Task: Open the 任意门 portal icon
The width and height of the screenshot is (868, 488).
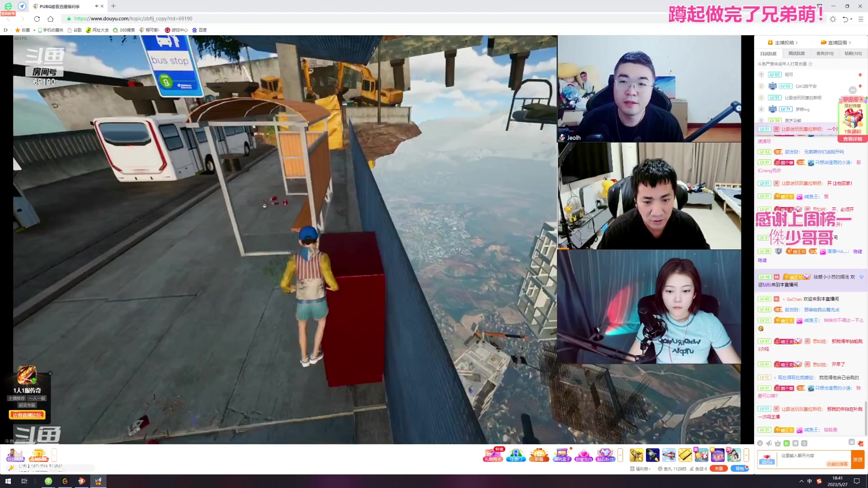Action: [x=516, y=455]
